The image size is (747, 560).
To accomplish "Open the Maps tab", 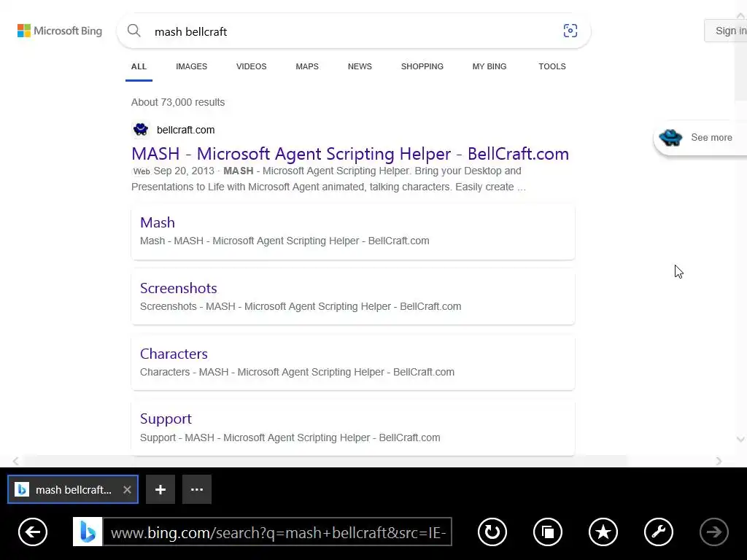I will pyautogui.click(x=307, y=66).
